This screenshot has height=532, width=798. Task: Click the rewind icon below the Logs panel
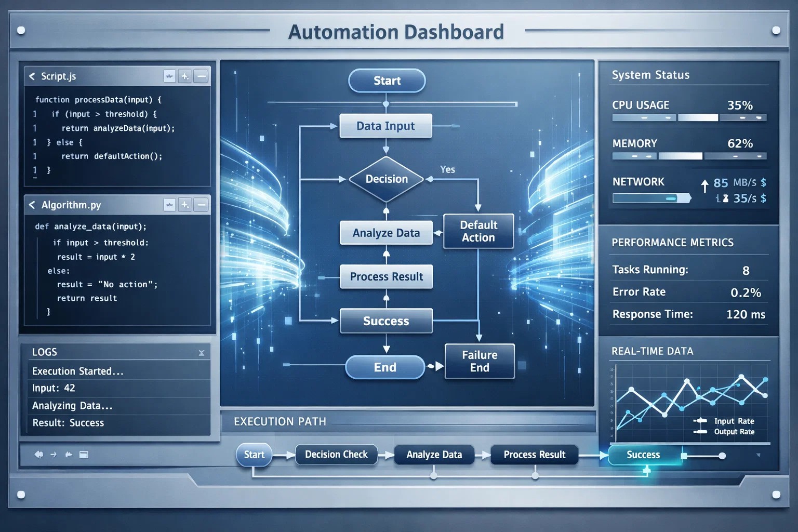[x=38, y=455]
